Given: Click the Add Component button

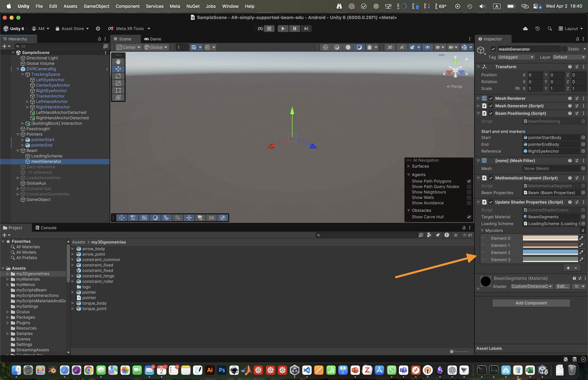Looking at the screenshot, I should point(531,303).
